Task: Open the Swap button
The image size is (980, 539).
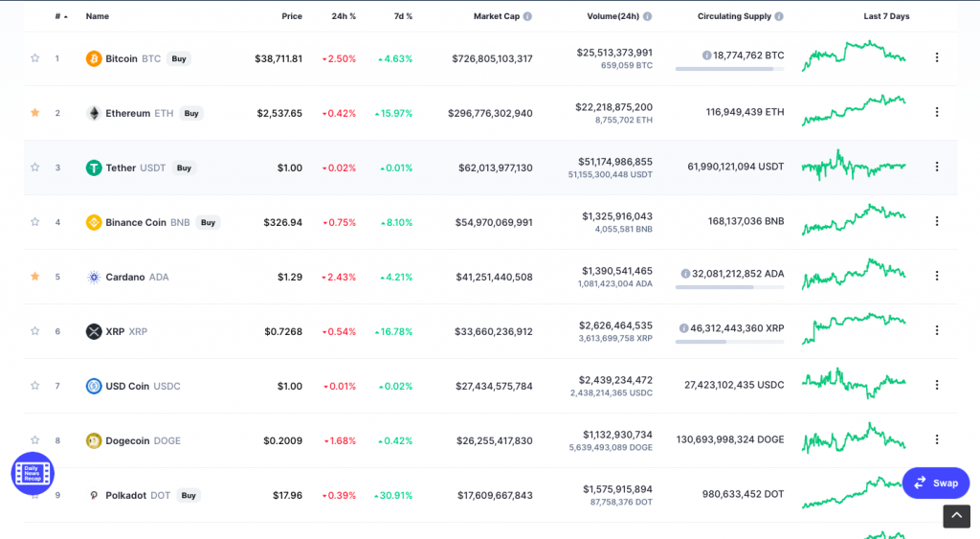Action: tap(936, 483)
